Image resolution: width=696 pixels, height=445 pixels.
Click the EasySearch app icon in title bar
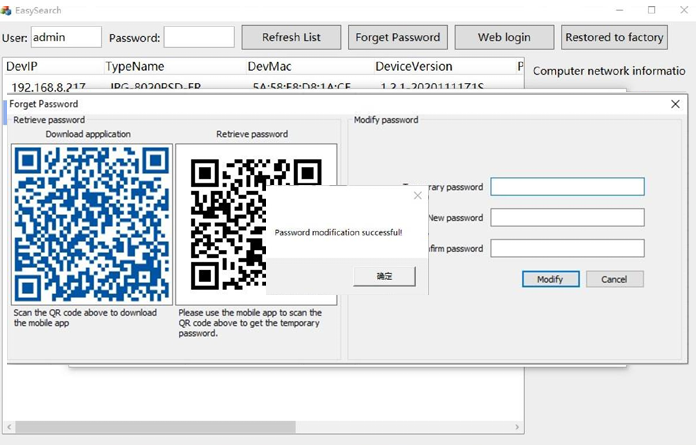click(x=7, y=10)
